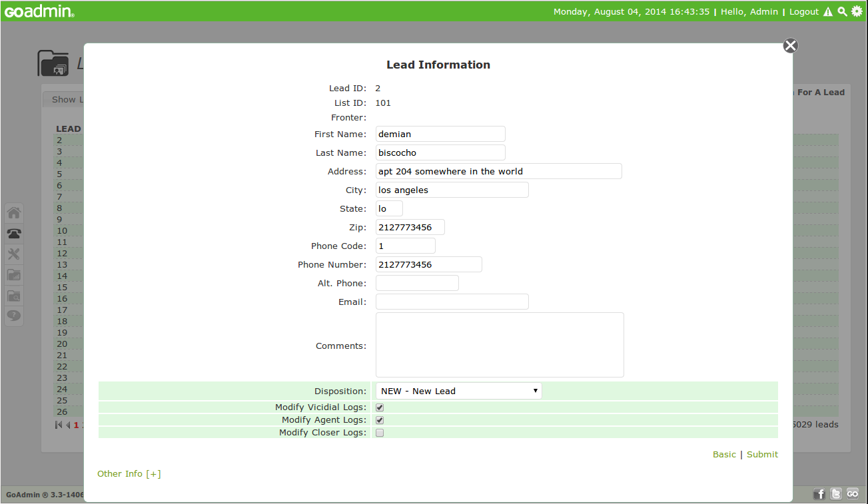The width and height of the screenshot is (868, 504).
Task: Open the telephony phone icon in sidebar
Action: (x=14, y=234)
